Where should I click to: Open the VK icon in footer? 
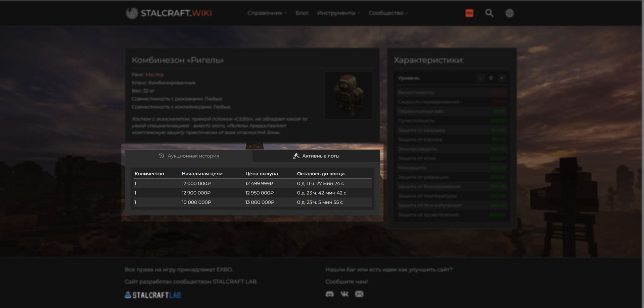(x=344, y=294)
